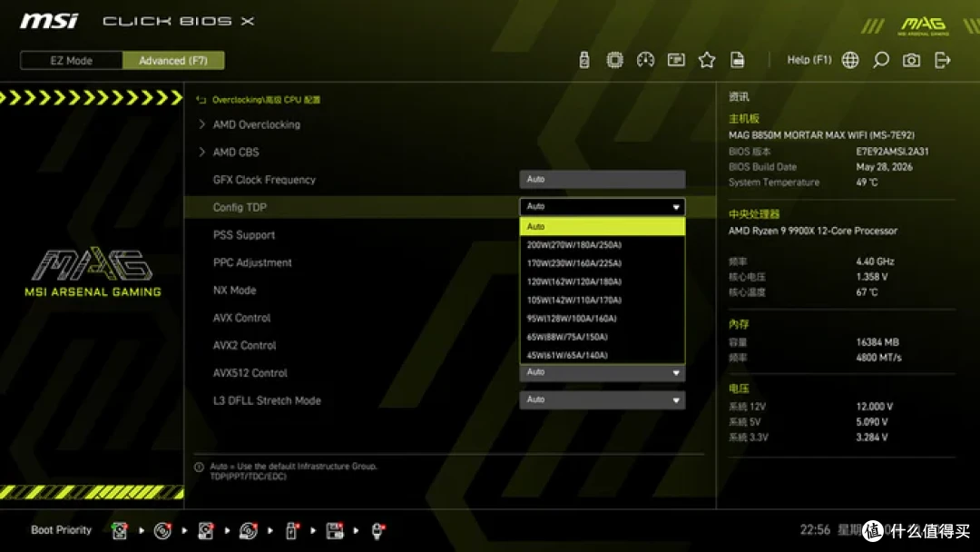The height and width of the screenshot is (552, 980).
Task: Click the 4800 MT/s memory frequency value
Action: 878,358
